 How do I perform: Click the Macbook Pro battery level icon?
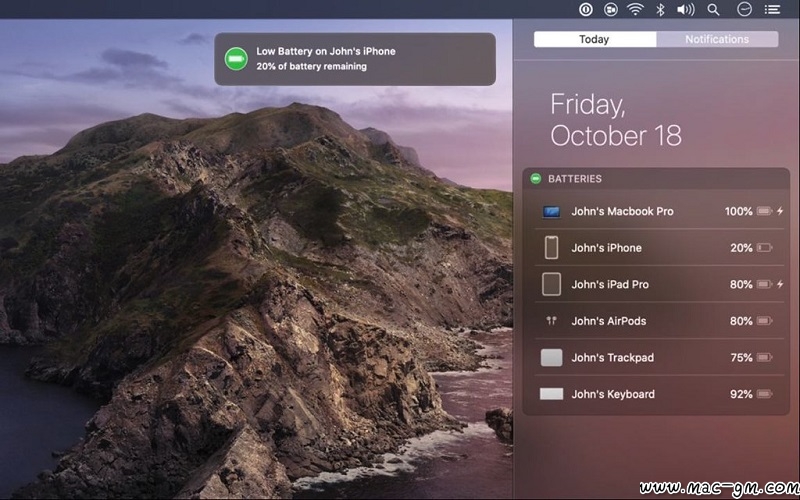[x=764, y=211]
